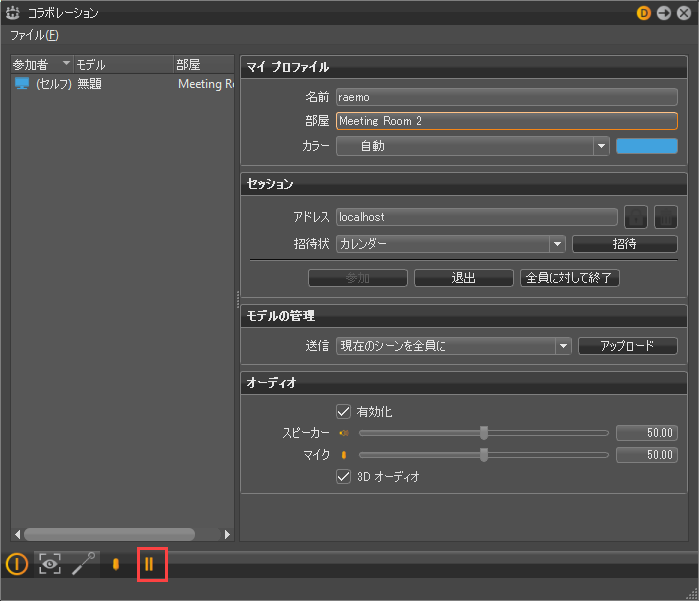Click the 部屋 column header
Viewport: 699px width, 601px height.
(203, 65)
